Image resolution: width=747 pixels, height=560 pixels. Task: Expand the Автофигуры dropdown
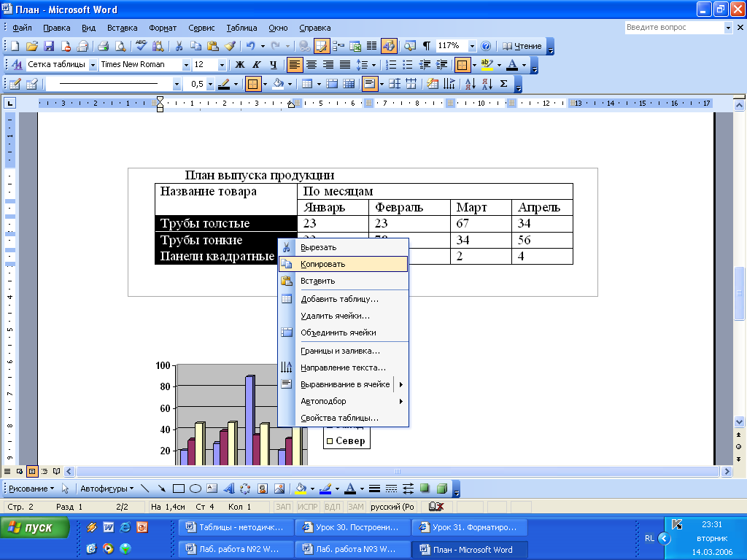(107, 489)
